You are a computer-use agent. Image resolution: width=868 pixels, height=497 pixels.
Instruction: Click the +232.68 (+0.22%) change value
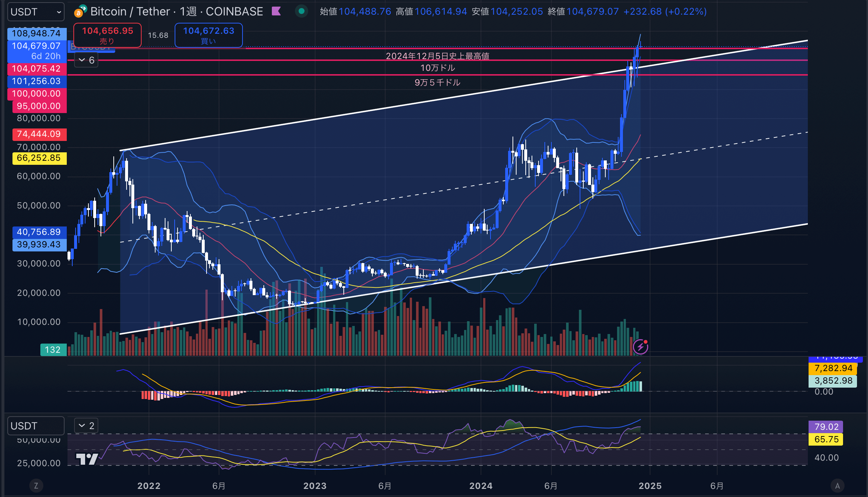point(665,12)
